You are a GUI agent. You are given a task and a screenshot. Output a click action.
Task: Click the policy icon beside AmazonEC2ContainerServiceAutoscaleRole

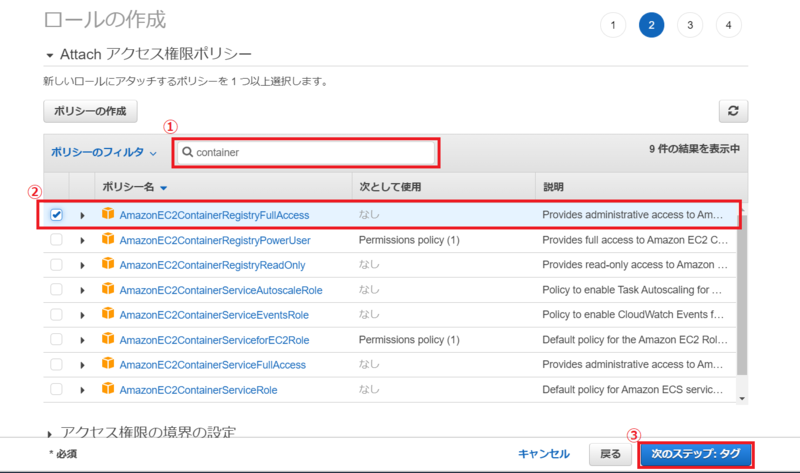[x=108, y=288]
